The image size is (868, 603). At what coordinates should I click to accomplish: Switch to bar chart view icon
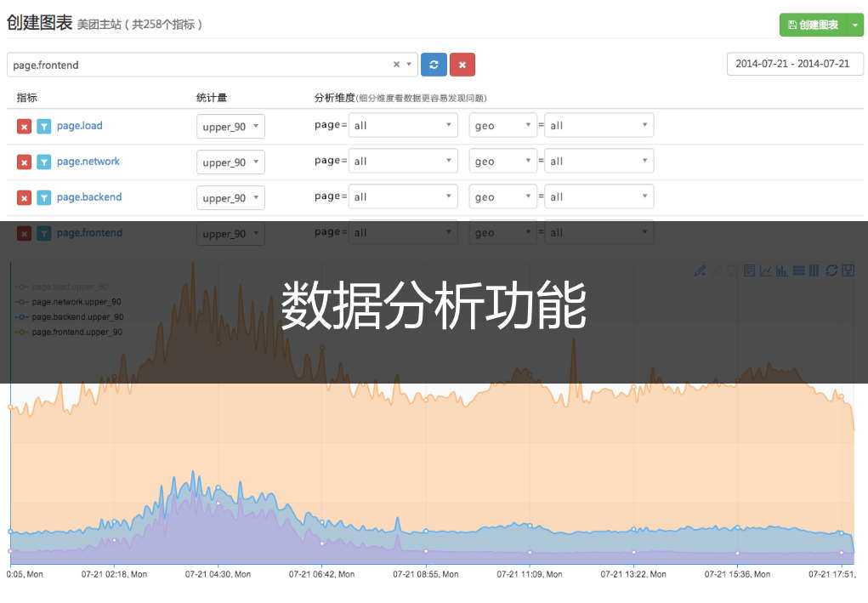tap(783, 270)
